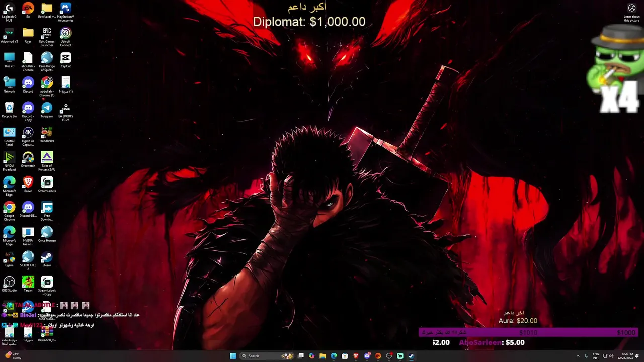Open NVIDIA Broadcast shortcut
This screenshot has width=644, height=362.
(9, 162)
